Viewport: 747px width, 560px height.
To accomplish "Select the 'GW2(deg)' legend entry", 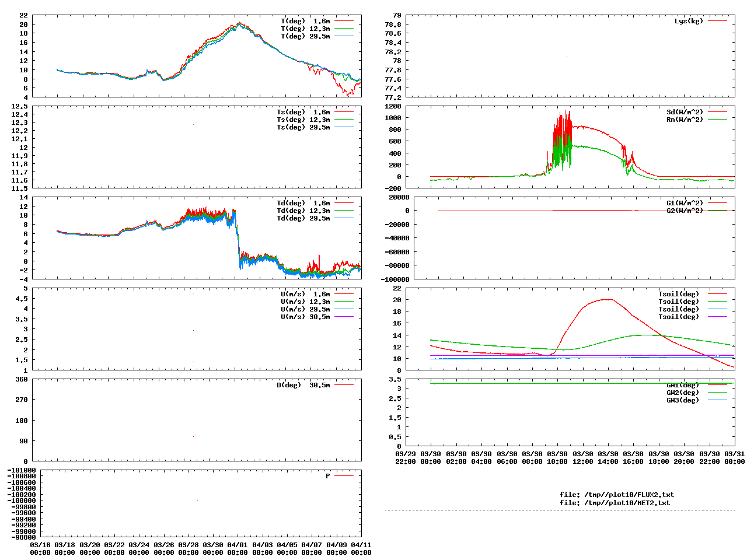I will point(683,393).
